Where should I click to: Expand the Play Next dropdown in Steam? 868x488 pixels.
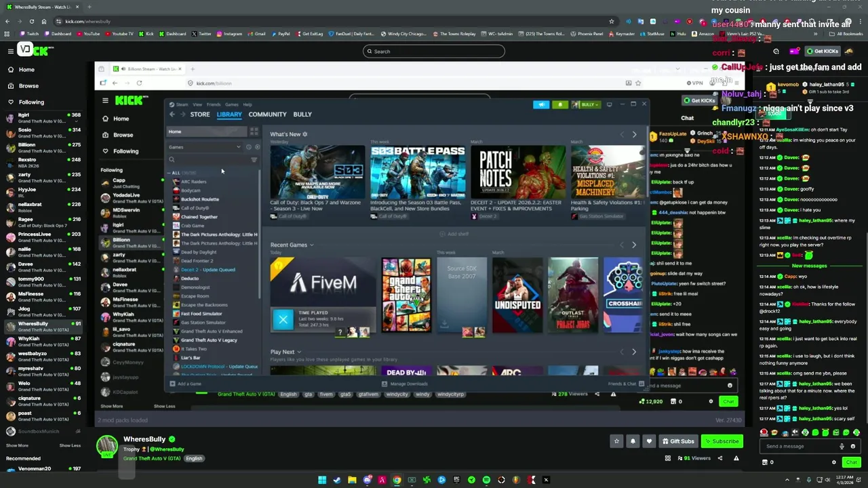tap(299, 352)
